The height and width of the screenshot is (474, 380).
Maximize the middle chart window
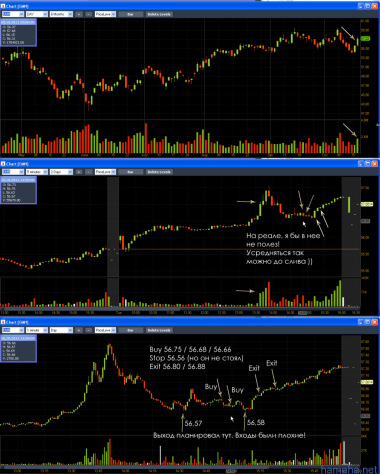point(368,164)
